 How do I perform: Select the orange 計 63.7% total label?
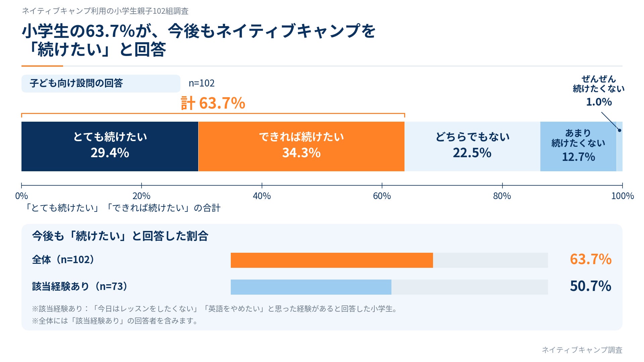pos(213,103)
